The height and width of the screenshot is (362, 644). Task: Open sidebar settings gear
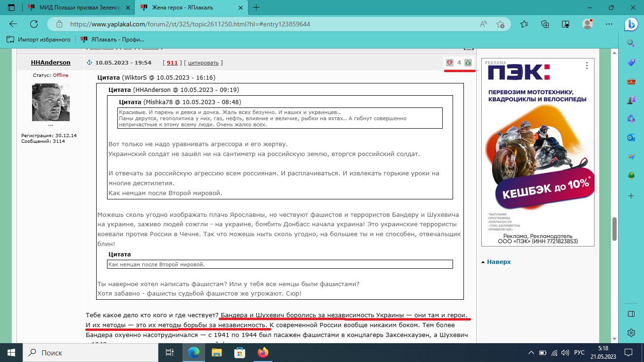click(x=631, y=333)
